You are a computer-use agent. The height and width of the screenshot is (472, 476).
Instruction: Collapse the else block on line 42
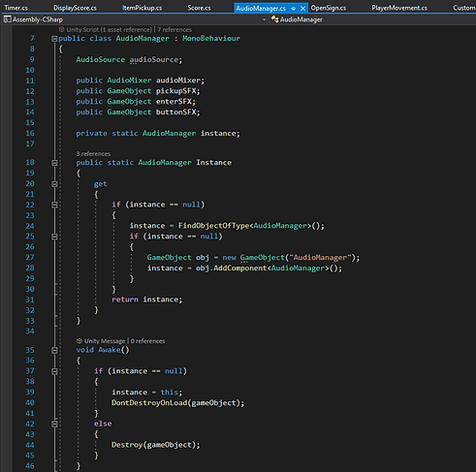pos(54,424)
